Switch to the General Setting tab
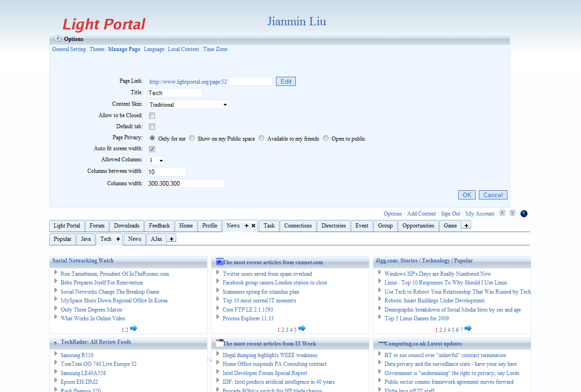Viewport: 581px width, 392px height. [x=69, y=49]
